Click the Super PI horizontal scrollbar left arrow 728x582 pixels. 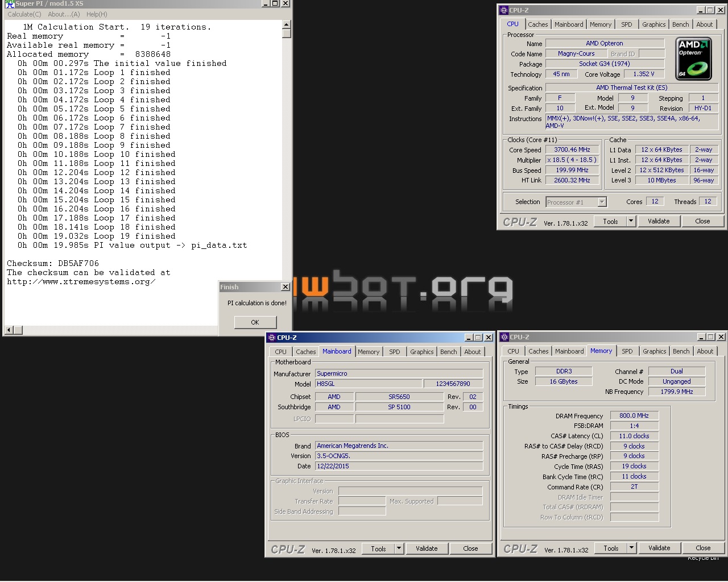(9, 330)
